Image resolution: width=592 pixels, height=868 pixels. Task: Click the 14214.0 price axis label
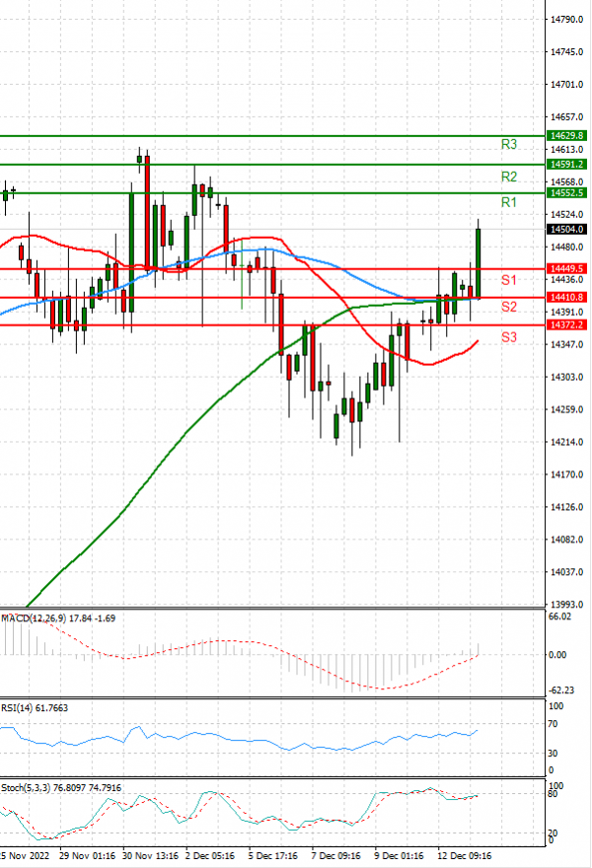566,442
